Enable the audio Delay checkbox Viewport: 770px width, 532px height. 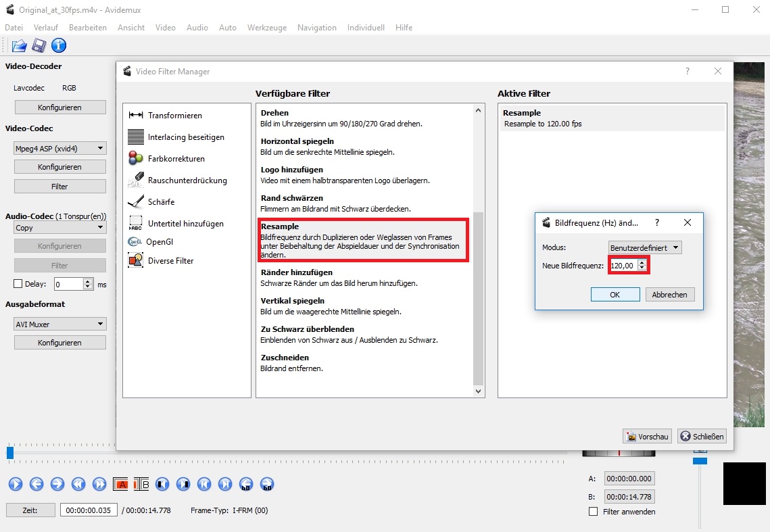pos(18,284)
